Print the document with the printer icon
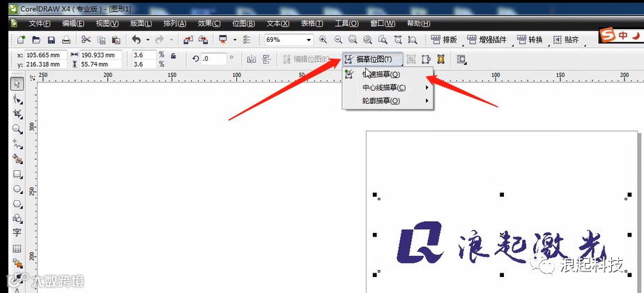This screenshot has width=644, height=293. (66, 40)
